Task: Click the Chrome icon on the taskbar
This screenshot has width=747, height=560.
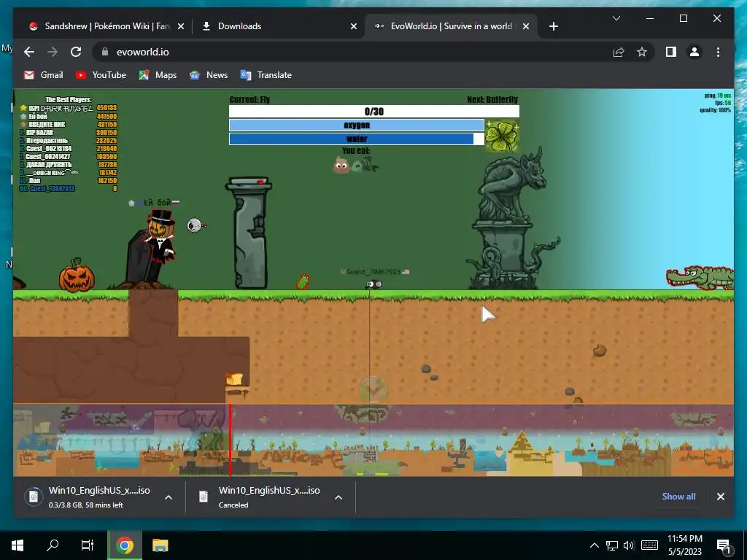Action: 125,545
